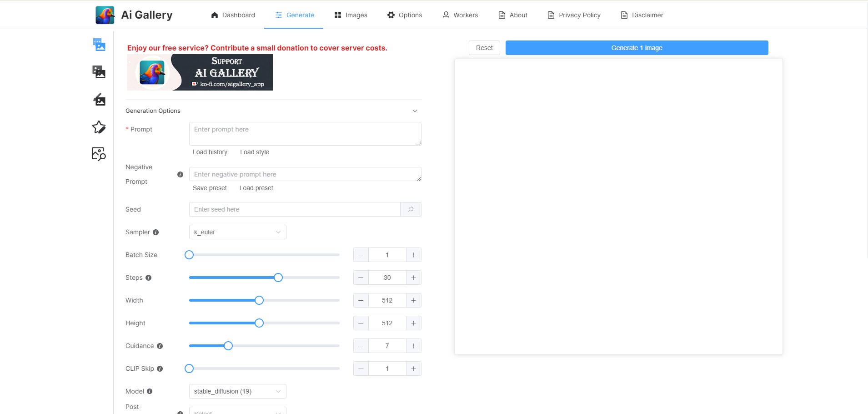Open the Sampler k_euler dropdown
The image size is (868, 414).
(238, 232)
